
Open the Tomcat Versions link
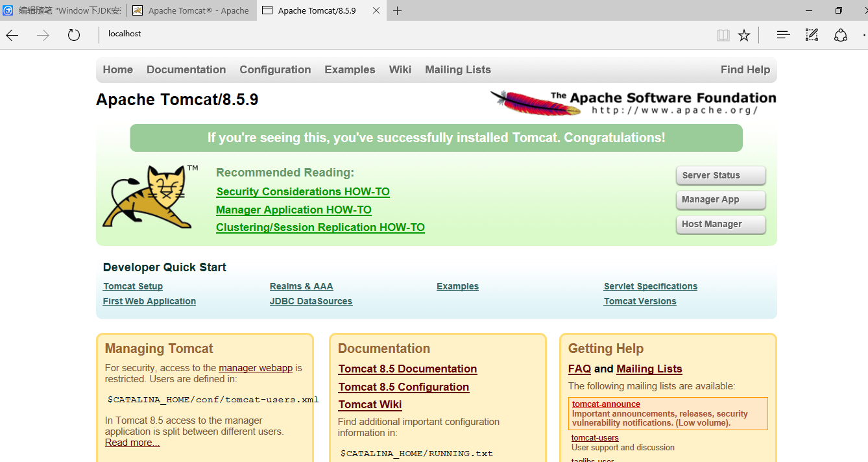(640, 301)
